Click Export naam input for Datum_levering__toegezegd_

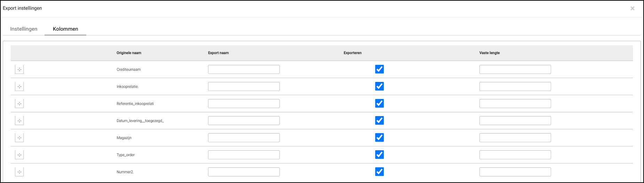(x=244, y=121)
